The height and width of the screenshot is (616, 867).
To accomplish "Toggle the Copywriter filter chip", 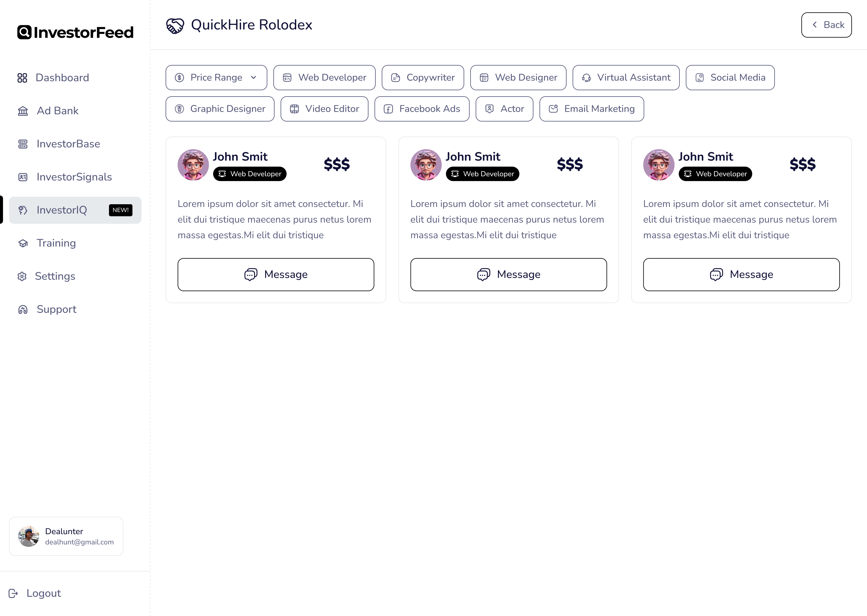I will tap(422, 78).
